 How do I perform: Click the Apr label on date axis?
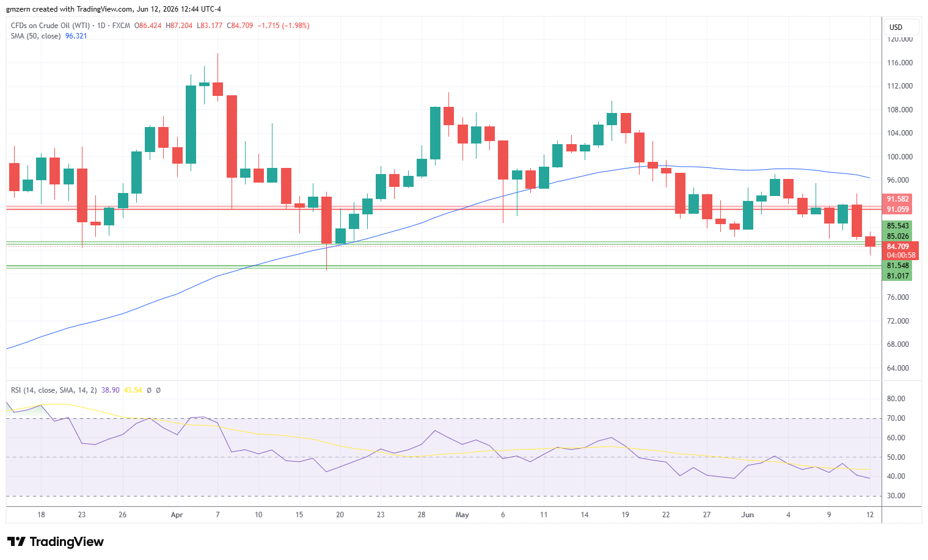coord(177,515)
